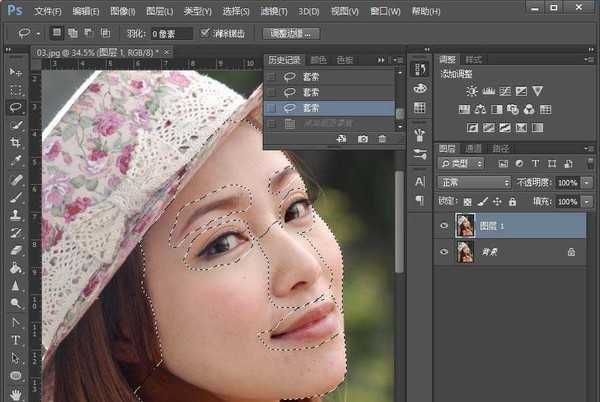Add a Brightness/Contrast adjustment

472,91
